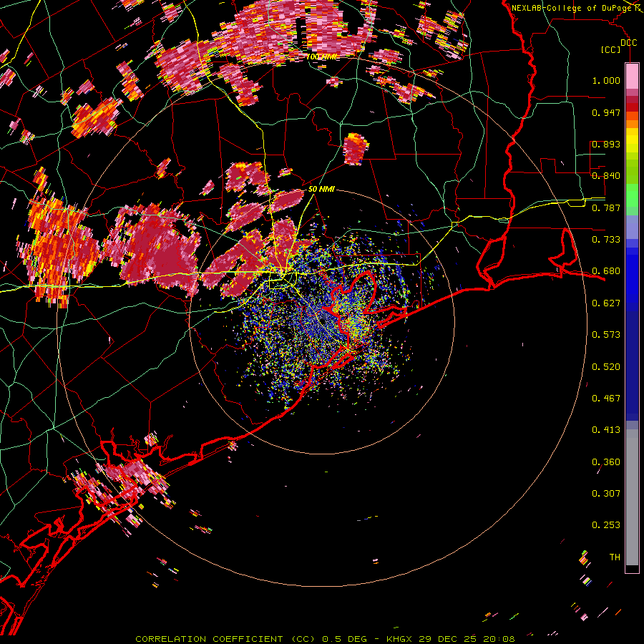Viewport: 644px width, 644px height.
Task: Click the 0.413 color scale label
Action: coord(606,430)
